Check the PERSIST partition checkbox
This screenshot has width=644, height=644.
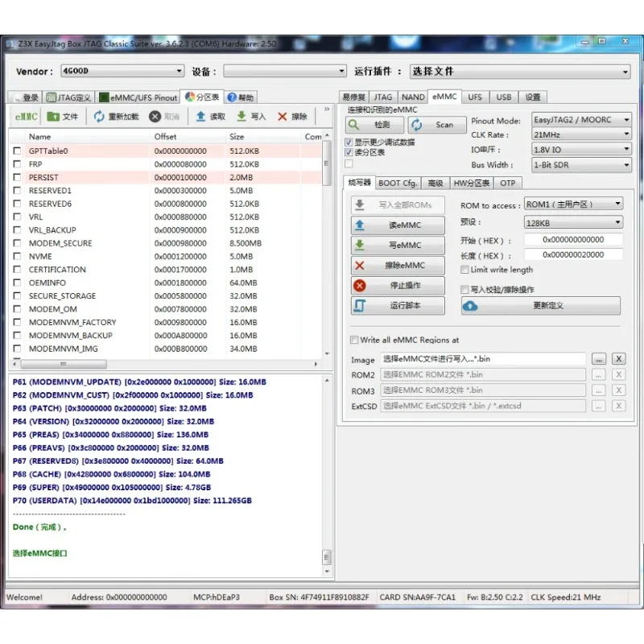[17, 177]
